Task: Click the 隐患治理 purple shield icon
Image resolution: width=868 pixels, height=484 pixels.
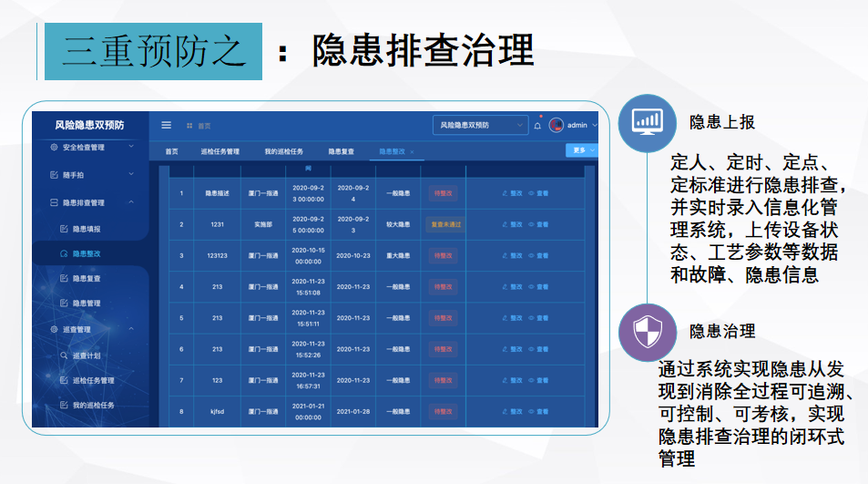Action: [647, 333]
